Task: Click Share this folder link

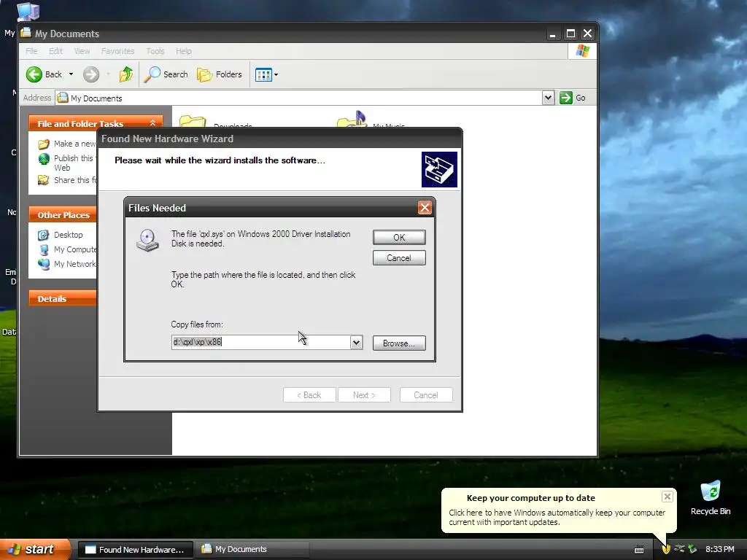Action: coord(74,180)
